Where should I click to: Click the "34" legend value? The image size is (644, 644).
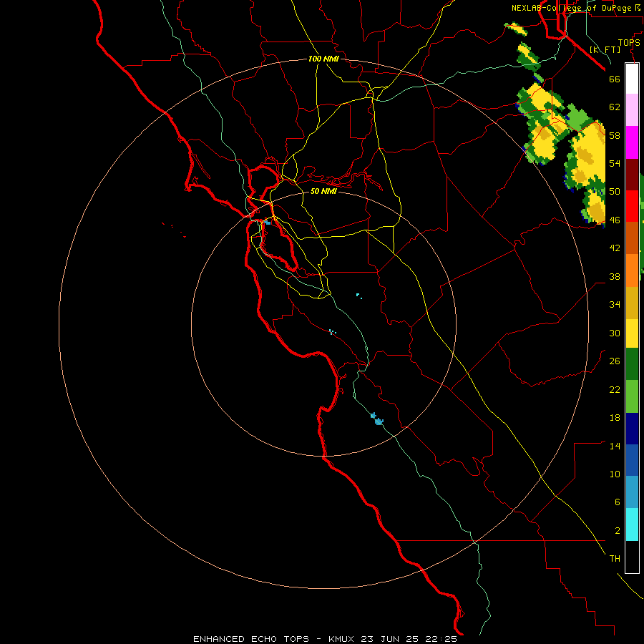pos(615,305)
